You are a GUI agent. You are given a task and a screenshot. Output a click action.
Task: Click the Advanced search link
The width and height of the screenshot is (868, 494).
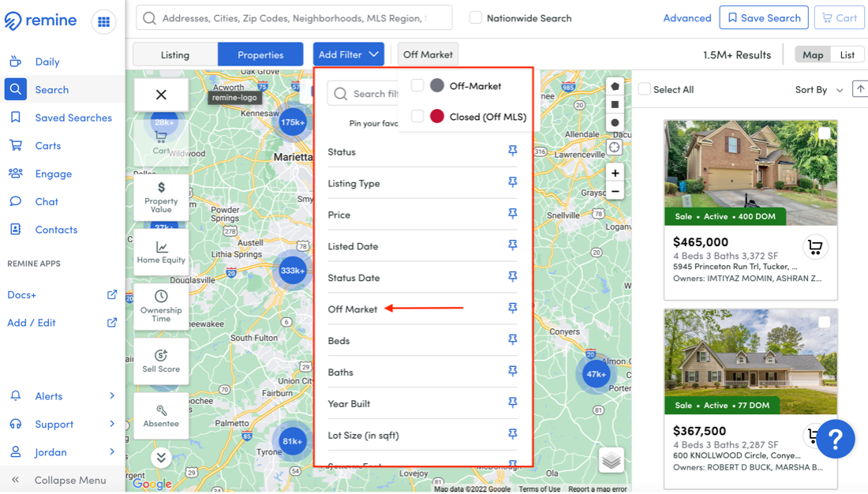pyautogui.click(x=687, y=17)
